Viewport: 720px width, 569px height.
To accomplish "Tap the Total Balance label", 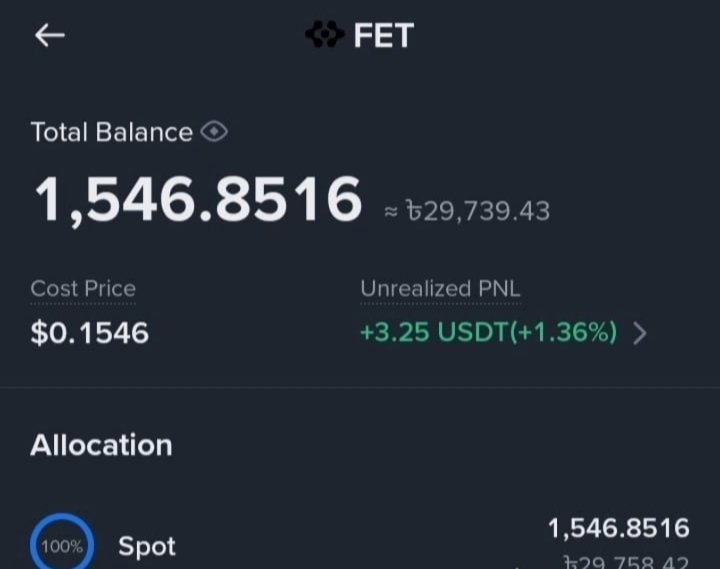I will [112, 132].
